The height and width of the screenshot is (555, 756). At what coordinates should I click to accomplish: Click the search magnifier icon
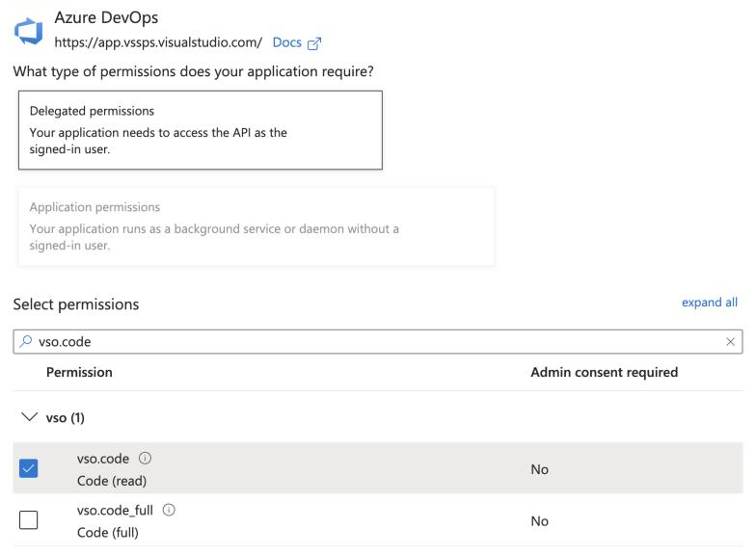pos(25,341)
